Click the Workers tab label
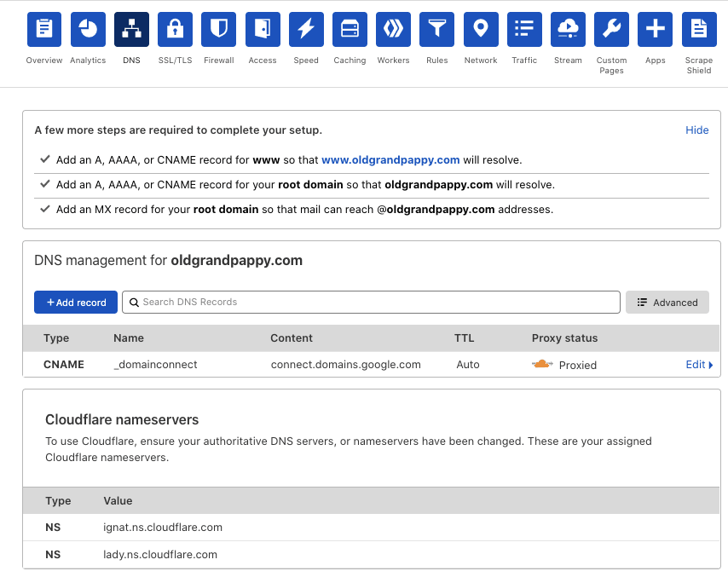This screenshot has width=728, height=577. [393, 61]
